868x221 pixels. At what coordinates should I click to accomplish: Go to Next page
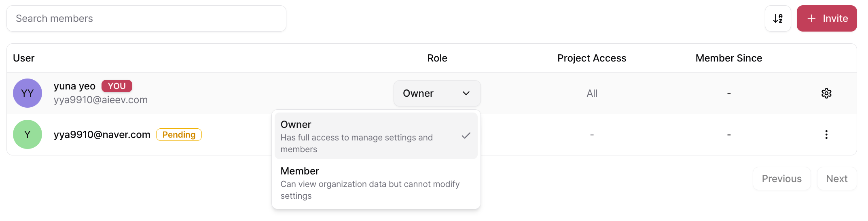(x=836, y=179)
